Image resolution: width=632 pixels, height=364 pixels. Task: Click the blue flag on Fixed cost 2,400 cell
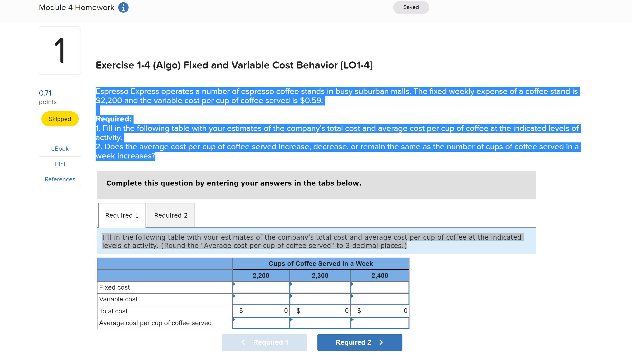pos(352,284)
